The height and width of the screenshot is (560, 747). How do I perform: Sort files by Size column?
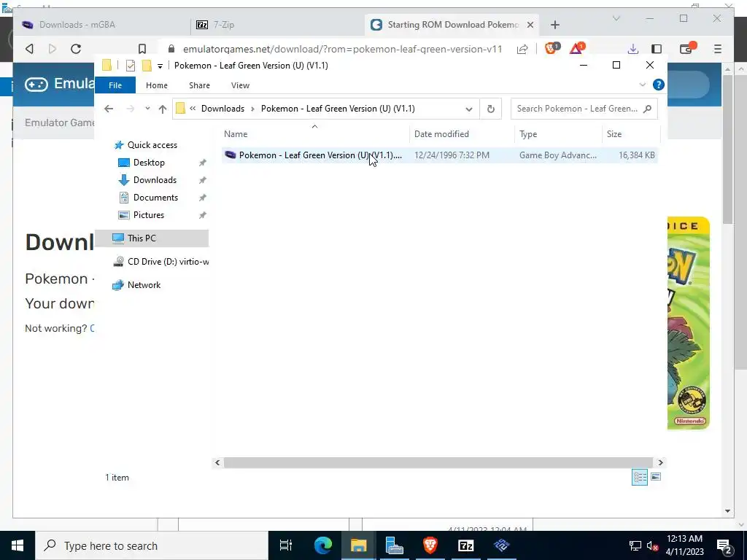click(614, 134)
